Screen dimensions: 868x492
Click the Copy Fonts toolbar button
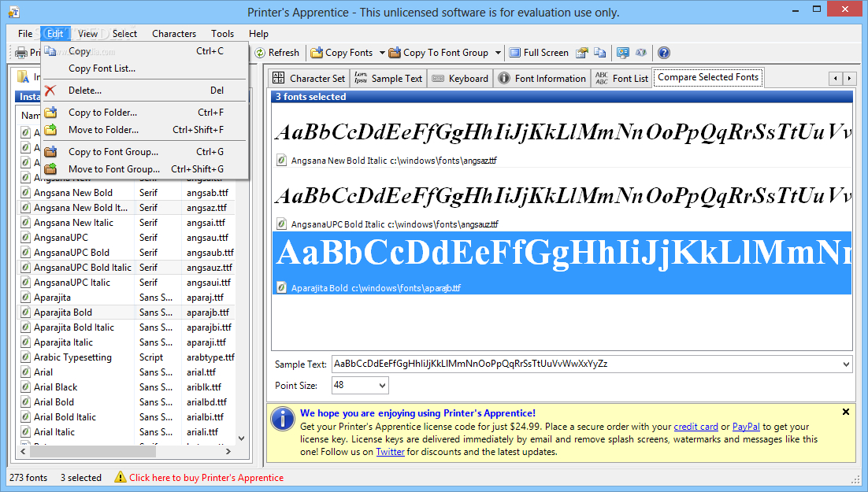click(342, 53)
